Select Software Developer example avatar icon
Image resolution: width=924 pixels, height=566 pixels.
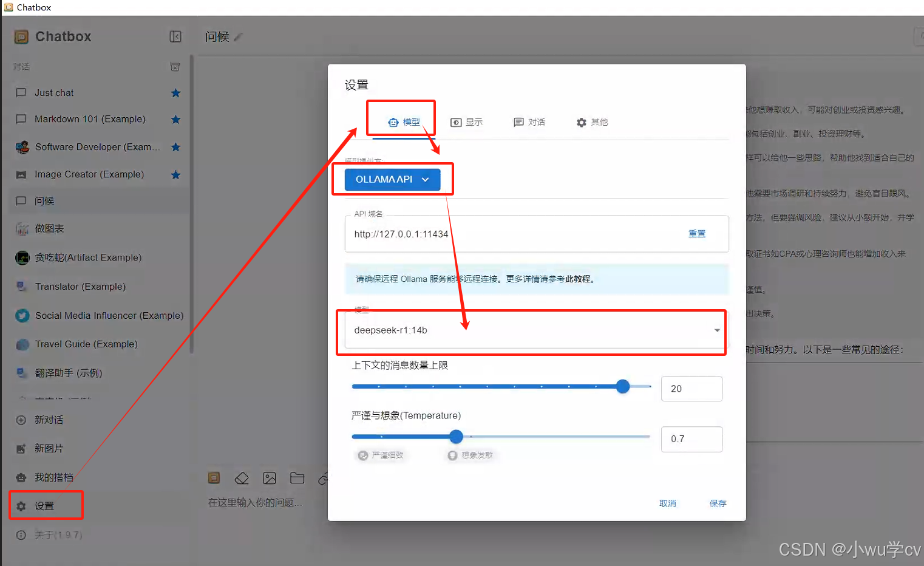pos(22,147)
